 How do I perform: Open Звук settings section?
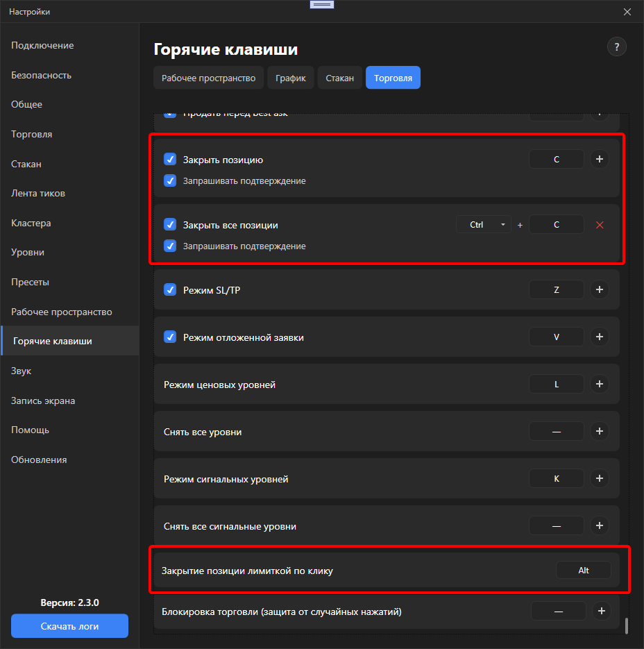point(69,371)
